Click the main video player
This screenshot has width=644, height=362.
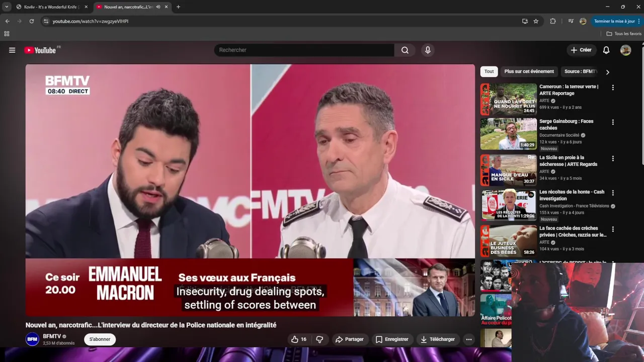(x=250, y=190)
